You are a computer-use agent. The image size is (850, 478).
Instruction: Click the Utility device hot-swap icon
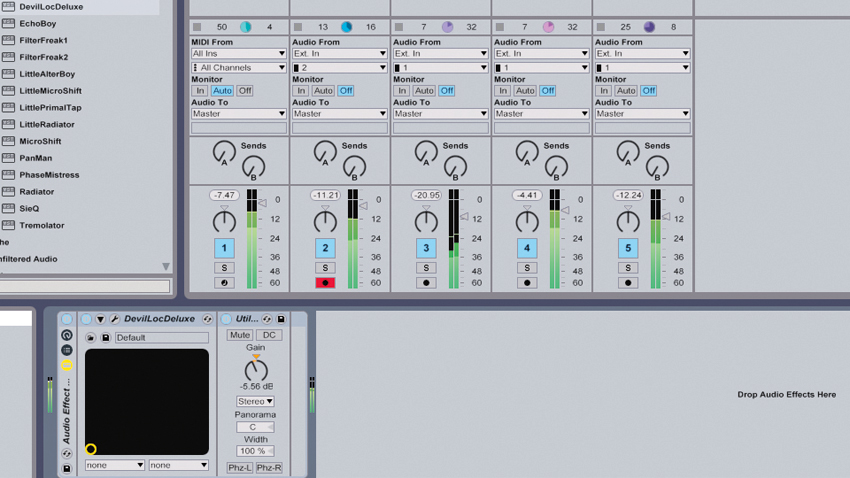click(x=267, y=319)
